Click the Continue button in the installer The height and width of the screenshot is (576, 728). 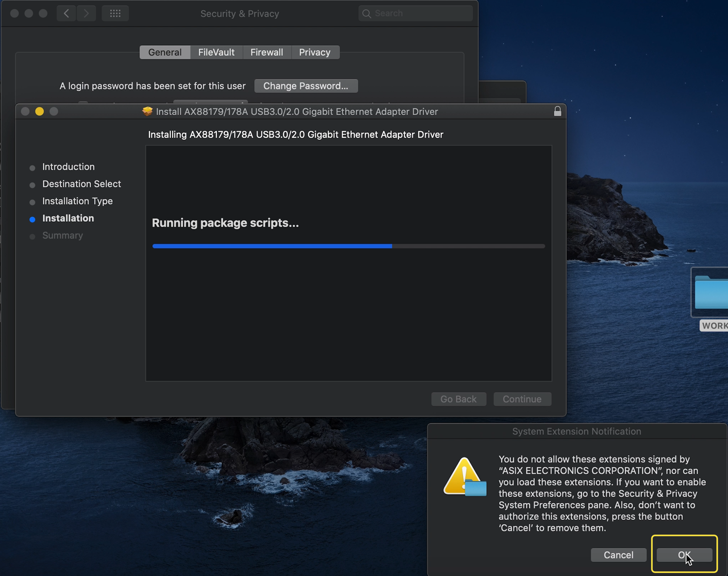coord(522,399)
